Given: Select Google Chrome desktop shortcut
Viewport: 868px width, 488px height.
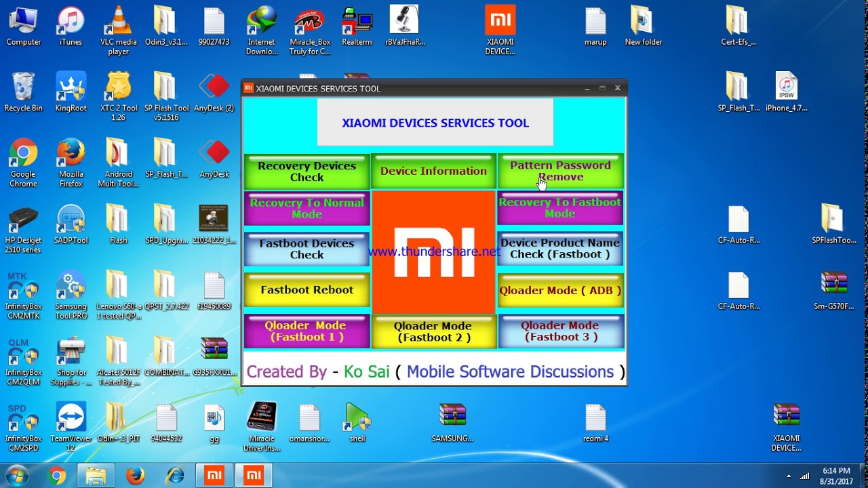Looking at the screenshot, I should tap(24, 163).
